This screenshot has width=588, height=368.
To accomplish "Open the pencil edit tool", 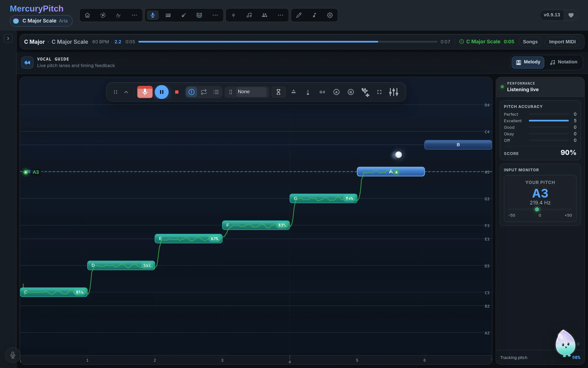I will (x=299, y=15).
